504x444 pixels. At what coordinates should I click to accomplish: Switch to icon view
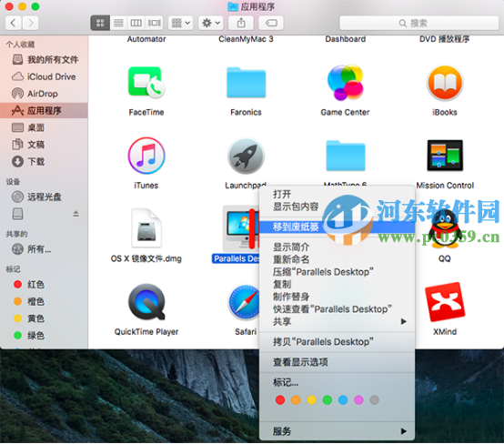[100, 23]
